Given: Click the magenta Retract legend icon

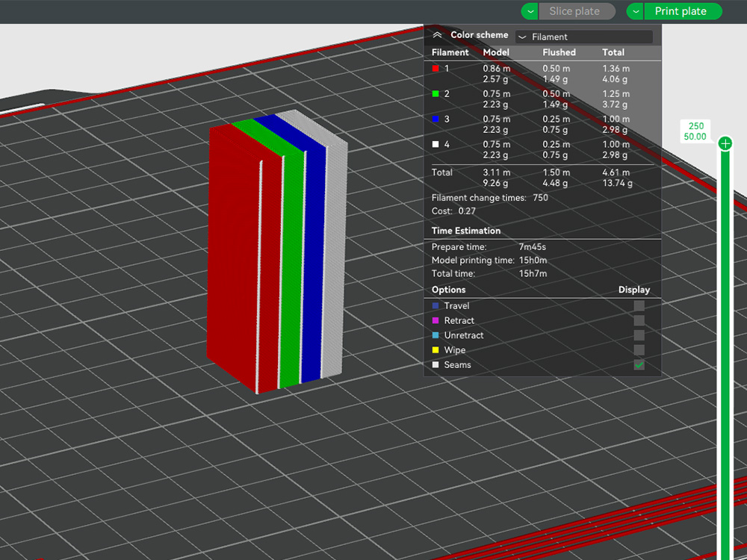Looking at the screenshot, I should (436, 320).
